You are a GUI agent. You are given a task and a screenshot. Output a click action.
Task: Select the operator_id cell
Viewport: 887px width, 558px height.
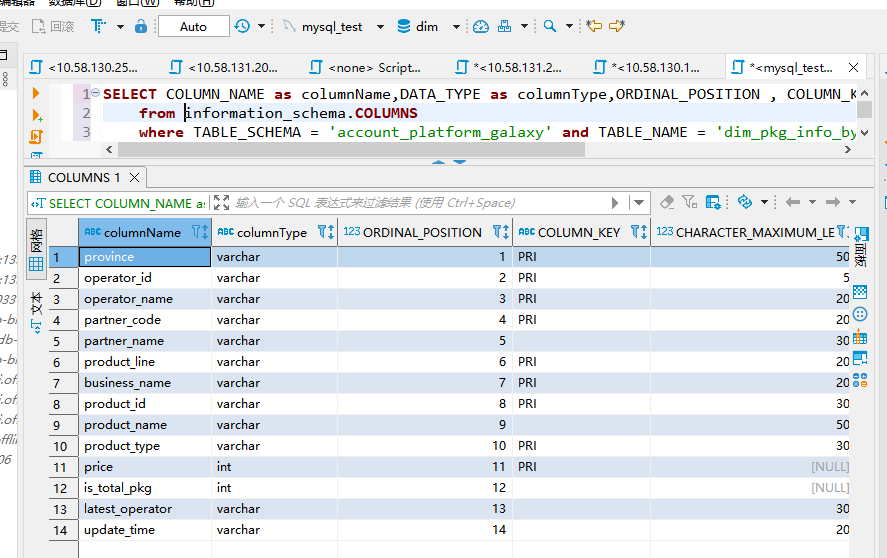pos(145,278)
